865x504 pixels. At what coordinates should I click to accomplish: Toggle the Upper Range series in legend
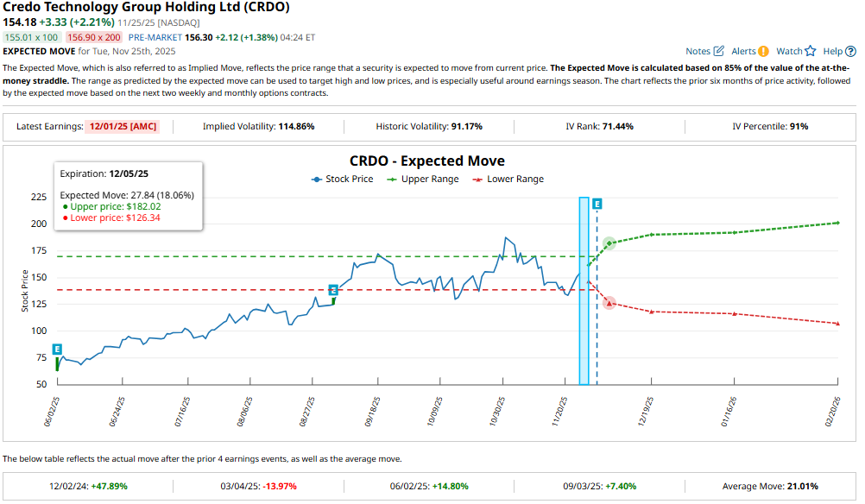point(417,180)
